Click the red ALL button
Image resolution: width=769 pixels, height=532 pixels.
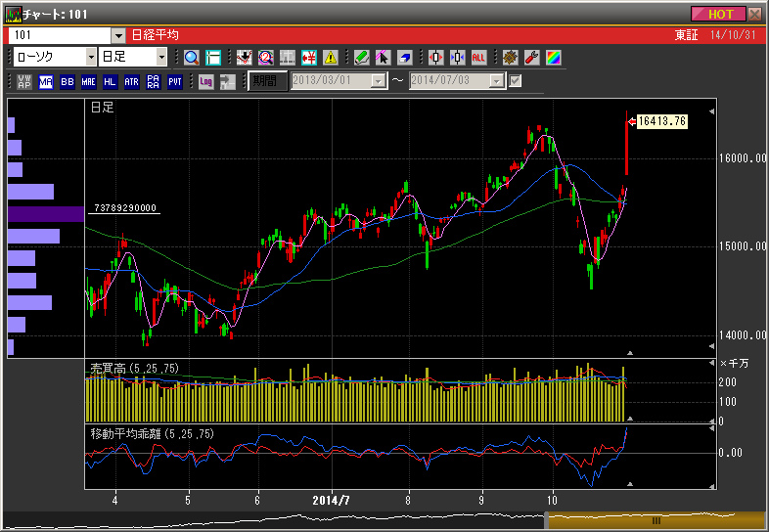click(479, 58)
